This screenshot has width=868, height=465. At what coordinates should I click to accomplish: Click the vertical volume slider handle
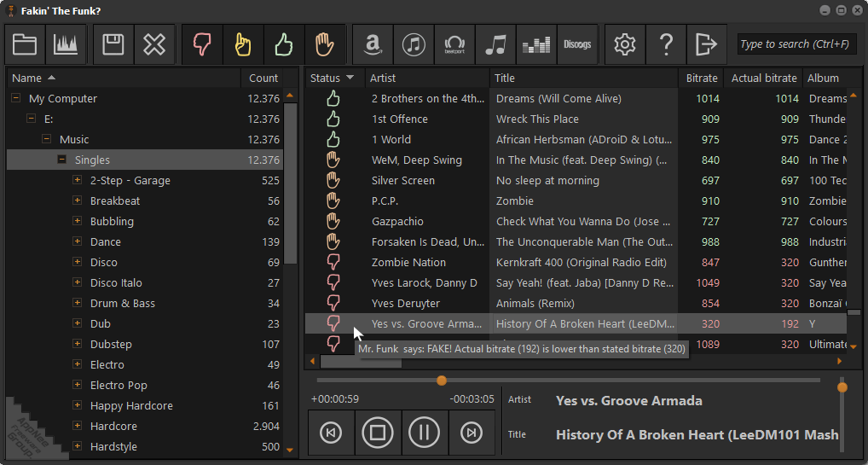pos(842,387)
